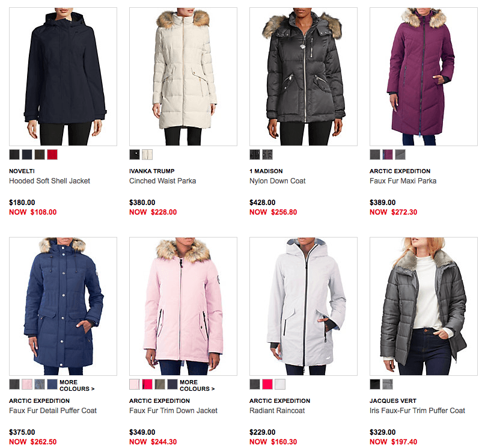Viewport: 485px width, 448px height.
Task: Choose cream swatch under Cinched Waist Parka
Action: pos(147,155)
